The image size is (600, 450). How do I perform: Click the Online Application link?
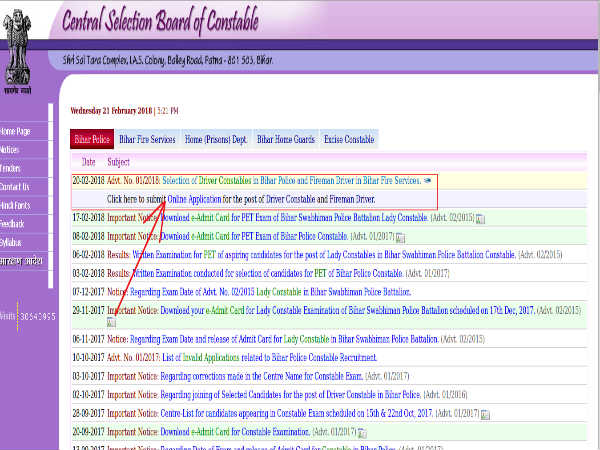194,199
